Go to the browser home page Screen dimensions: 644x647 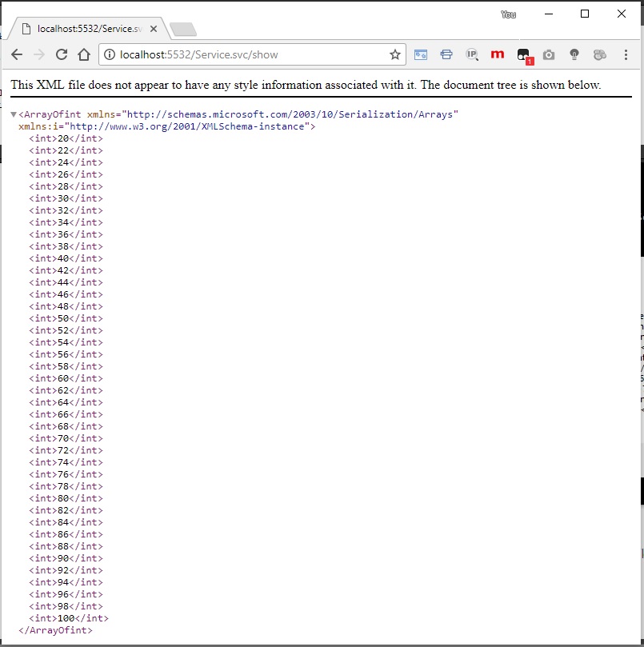[x=84, y=55]
